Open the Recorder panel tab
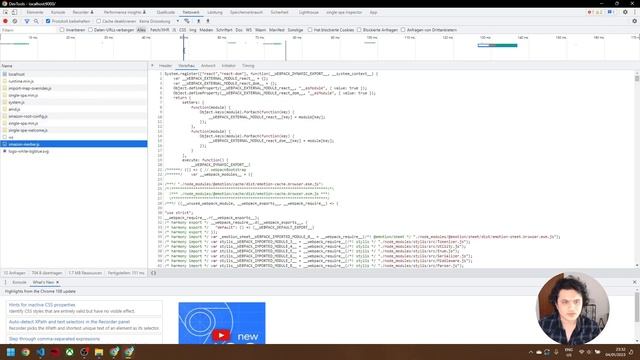Image resolution: width=640 pixels, height=360 pixels. [83, 12]
